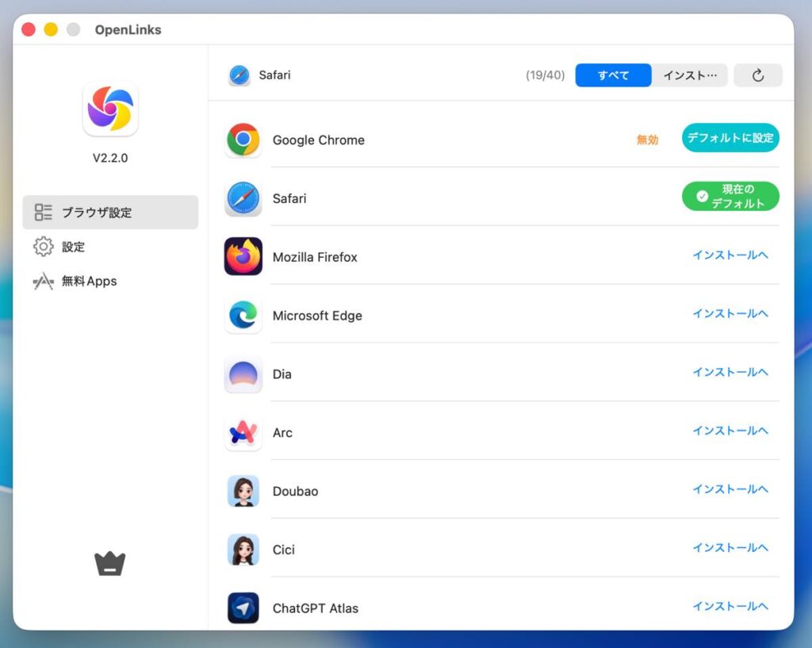Switch to the すべて tab
Image resolution: width=812 pixels, height=648 pixels.
click(x=613, y=75)
